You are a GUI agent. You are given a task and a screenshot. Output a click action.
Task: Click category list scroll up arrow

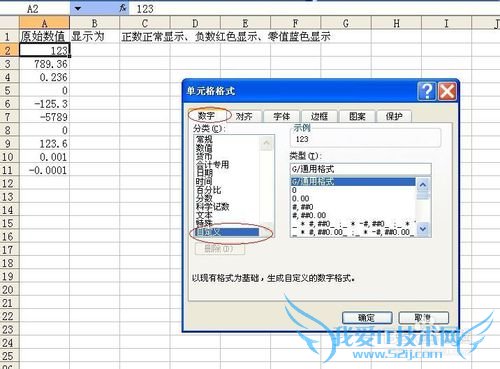(x=266, y=143)
